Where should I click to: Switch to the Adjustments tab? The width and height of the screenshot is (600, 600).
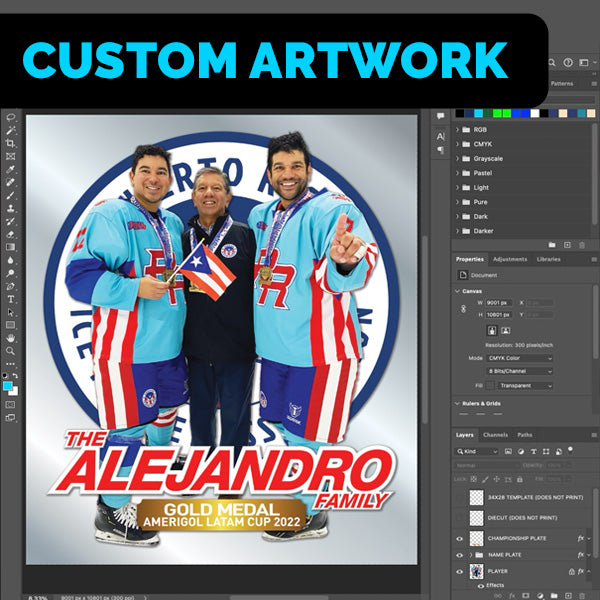point(510,259)
